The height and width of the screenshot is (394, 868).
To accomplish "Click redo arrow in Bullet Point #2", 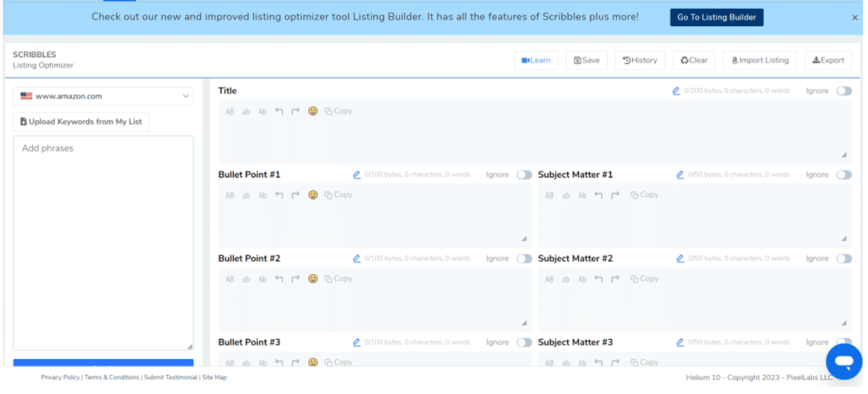I will 295,278.
